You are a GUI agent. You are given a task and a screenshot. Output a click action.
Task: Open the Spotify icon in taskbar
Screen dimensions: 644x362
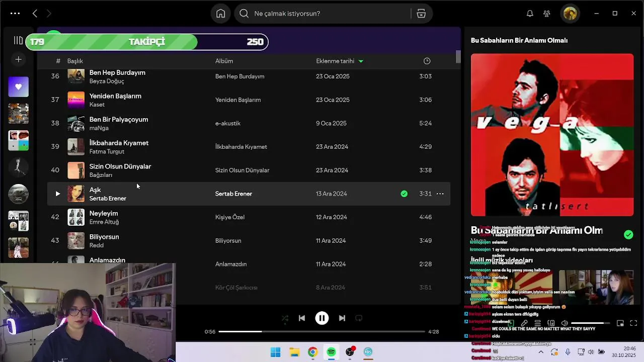331,352
